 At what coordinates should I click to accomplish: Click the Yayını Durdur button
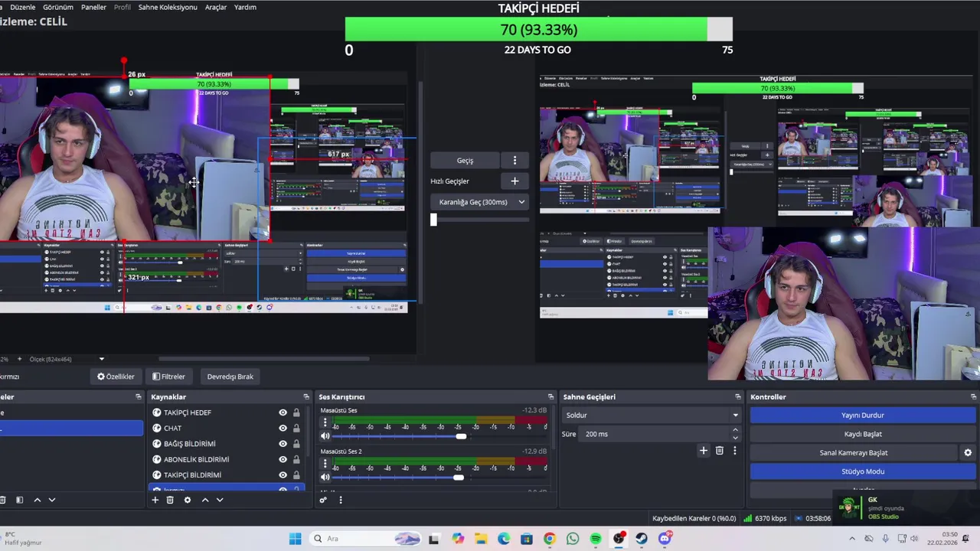(x=863, y=416)
